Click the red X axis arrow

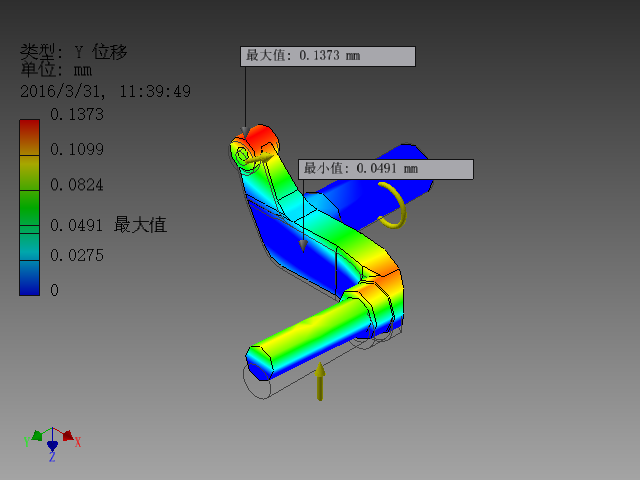click(68, 435)
